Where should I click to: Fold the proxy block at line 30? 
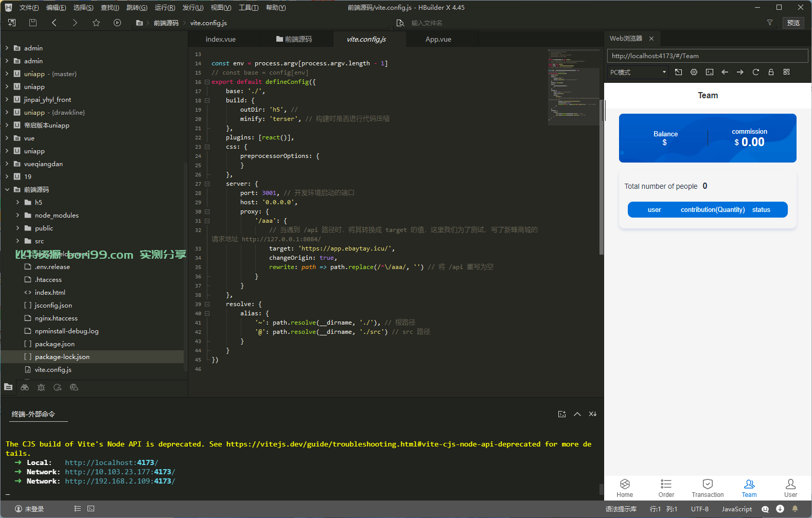207,211
